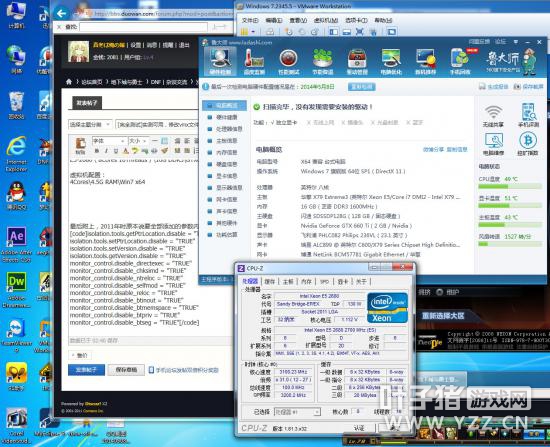Switch to CPU-Z cache tab

[x=270, y=281]
